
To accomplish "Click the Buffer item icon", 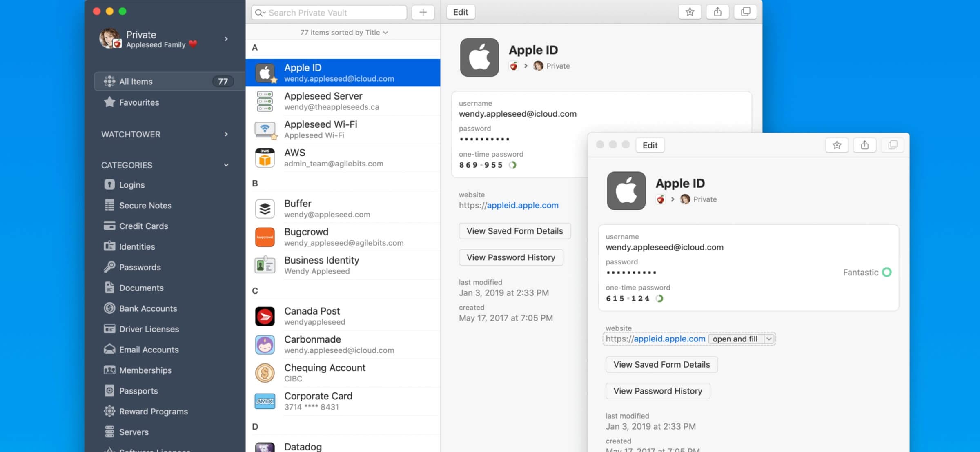I will 265,208.
